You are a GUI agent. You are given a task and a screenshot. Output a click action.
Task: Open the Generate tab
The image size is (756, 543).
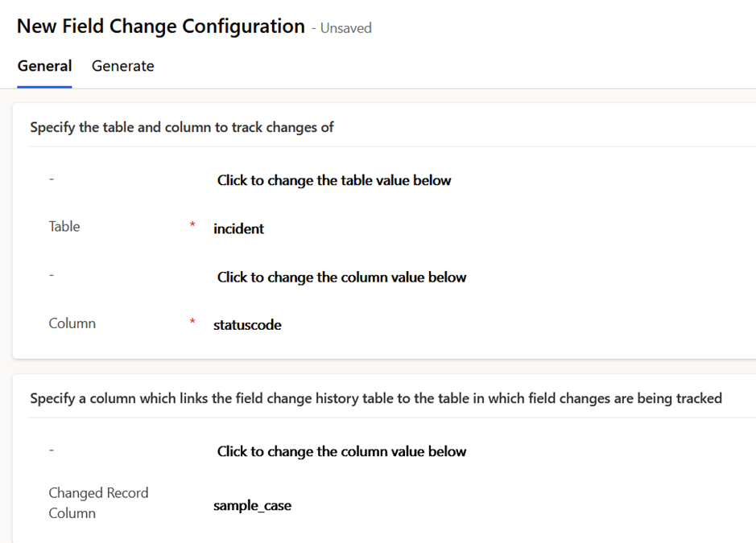click(x=122, y=66)
